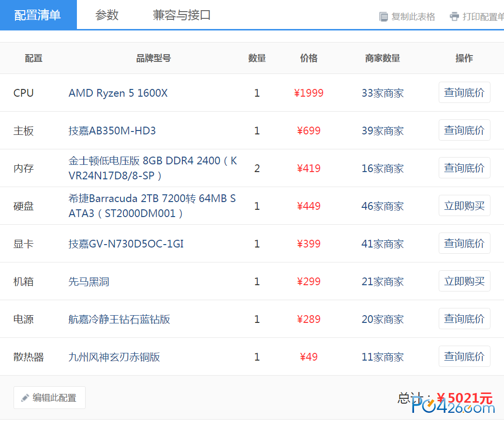Click the 硬盘 row label
The width and height of the screenshot is (504, 422).
(24, 206)
